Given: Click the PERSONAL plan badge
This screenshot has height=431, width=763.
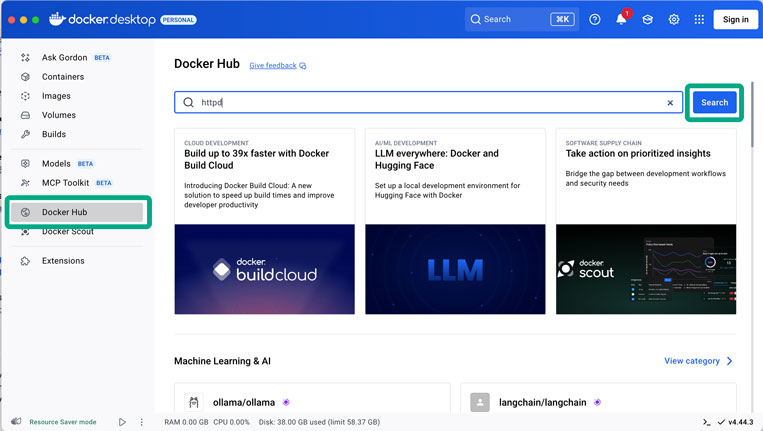Looking at the screenshot, I should pos(178,20).
